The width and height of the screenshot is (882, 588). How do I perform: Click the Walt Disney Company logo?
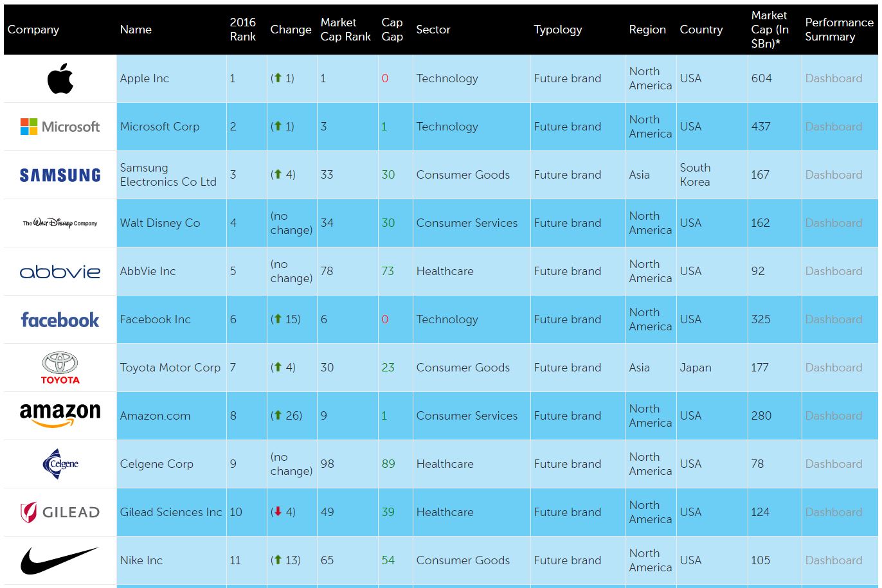pos(60,223)
